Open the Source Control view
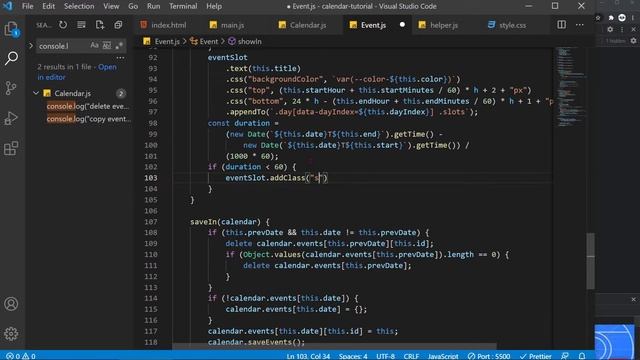Viewport: 640px width, 360px height. [11, 88]
